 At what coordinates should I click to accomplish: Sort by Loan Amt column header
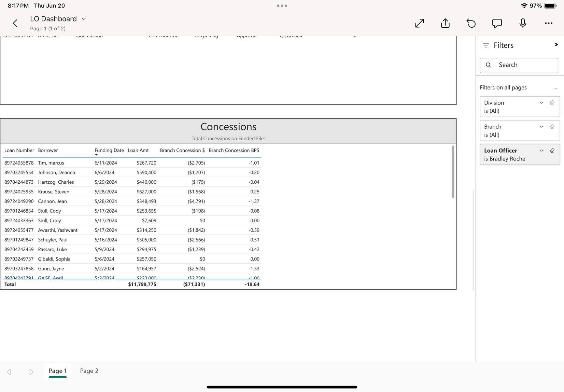pos(138,150)
